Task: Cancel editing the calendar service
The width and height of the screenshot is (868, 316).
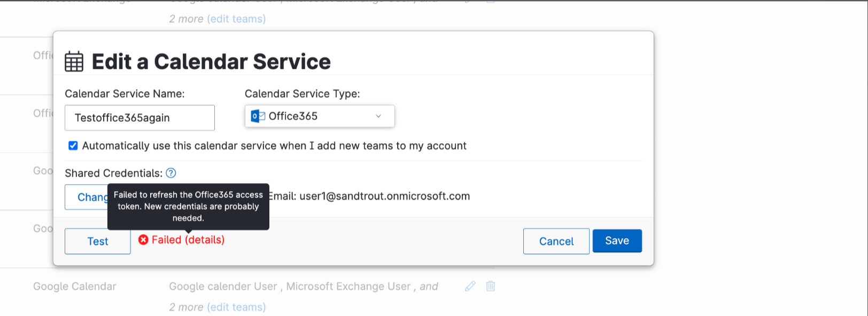Action: click(556, 241)
